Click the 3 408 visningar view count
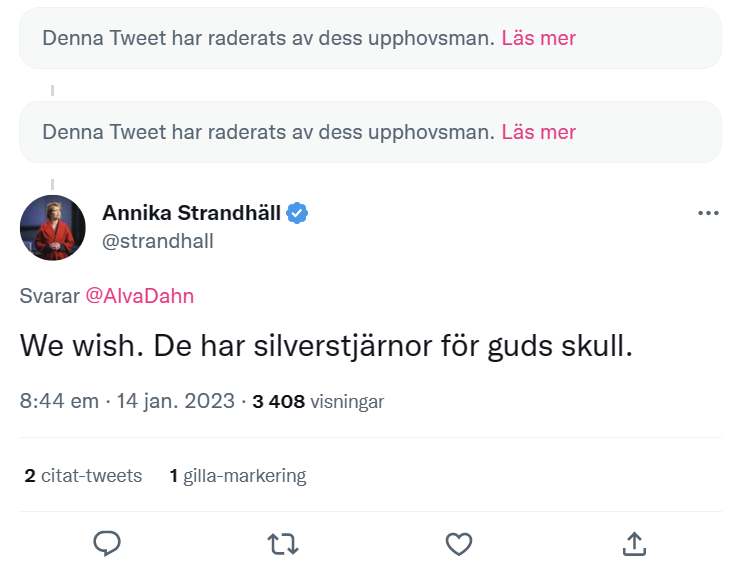The height and width of the screenshot is (573, 742). pyautogui.click(x=318, y=401)
